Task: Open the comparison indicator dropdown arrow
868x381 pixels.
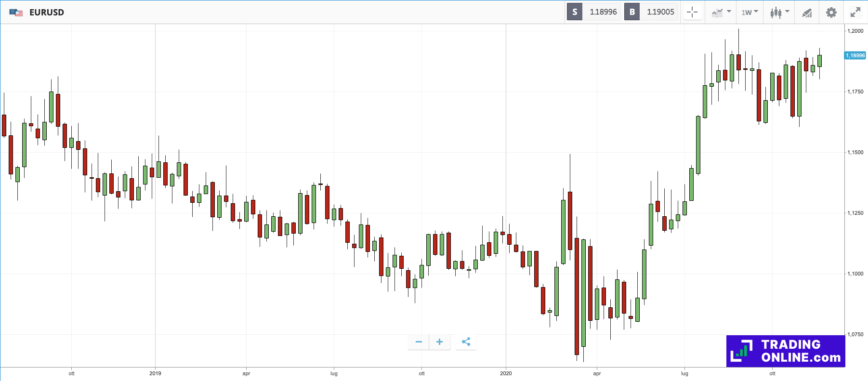Action: (x=728, y=12)
